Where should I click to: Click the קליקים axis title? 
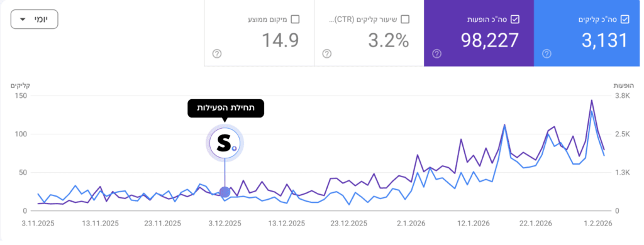(x=21, y=85)
